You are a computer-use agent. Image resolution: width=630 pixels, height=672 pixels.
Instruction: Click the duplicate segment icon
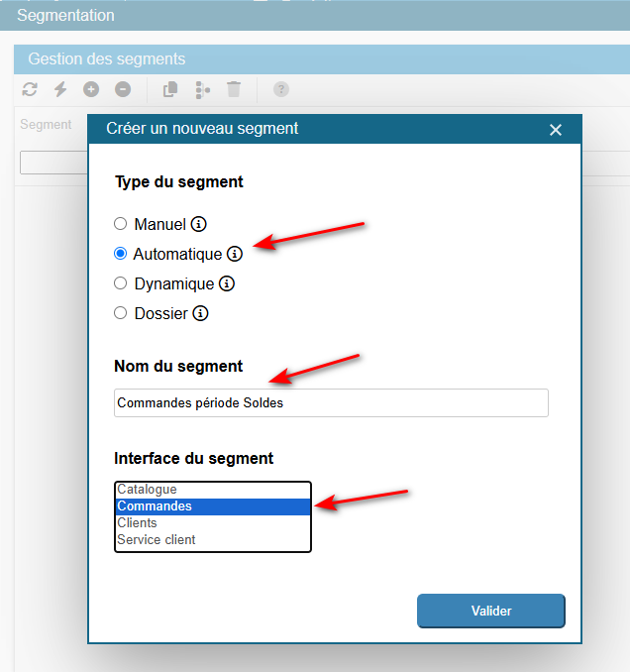click(x=170, y=89)
